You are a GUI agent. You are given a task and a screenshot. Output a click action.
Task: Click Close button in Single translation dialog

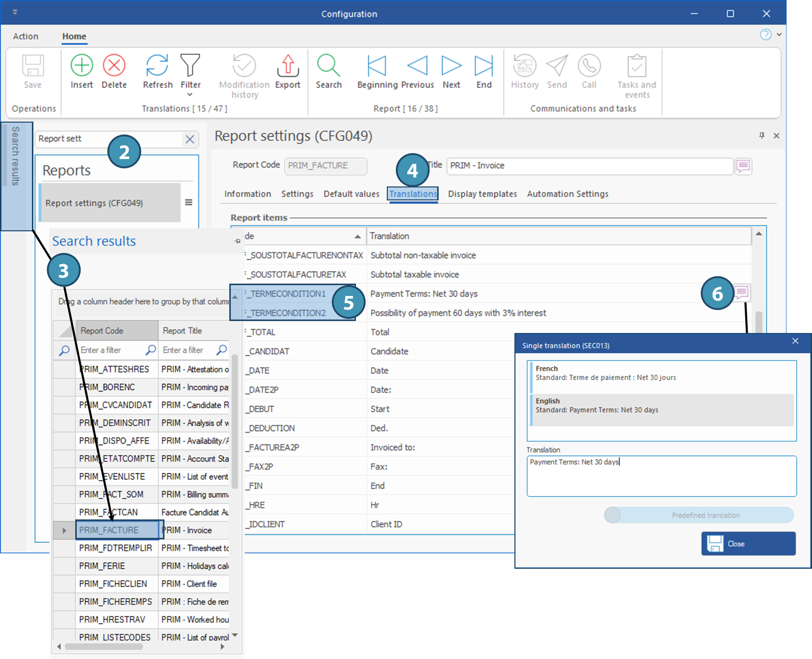748,543
